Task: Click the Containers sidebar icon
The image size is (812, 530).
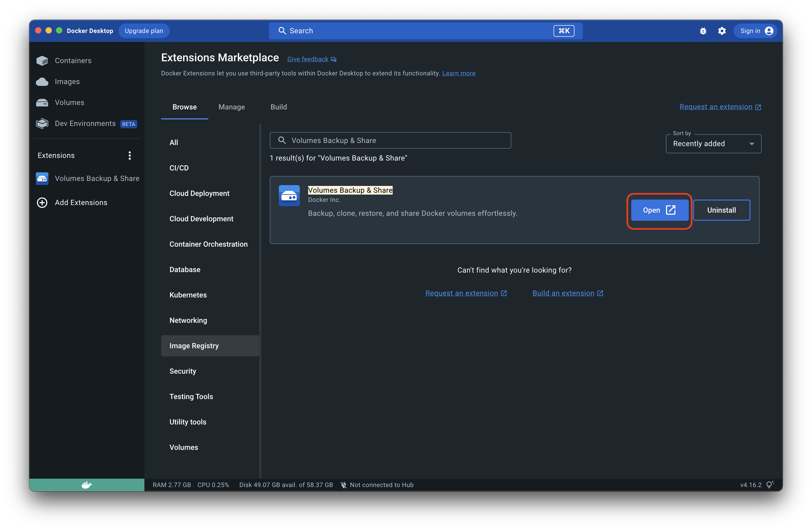Action: click(42, 61)
